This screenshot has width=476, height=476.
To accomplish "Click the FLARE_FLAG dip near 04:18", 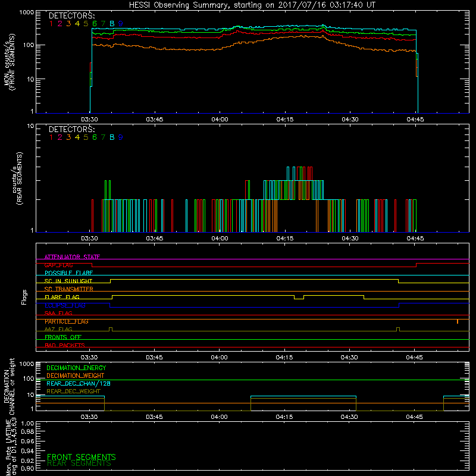I will pyautogui.click(x=299, y=297).
